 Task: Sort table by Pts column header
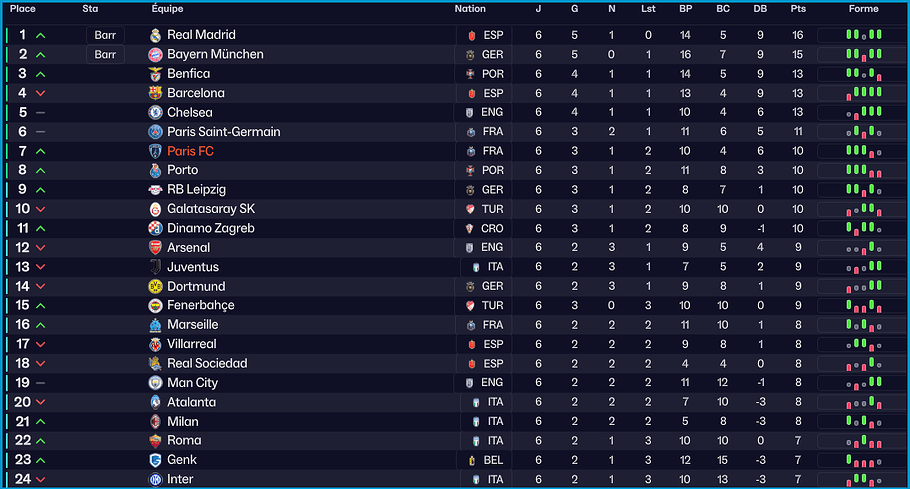pos(797,9)
